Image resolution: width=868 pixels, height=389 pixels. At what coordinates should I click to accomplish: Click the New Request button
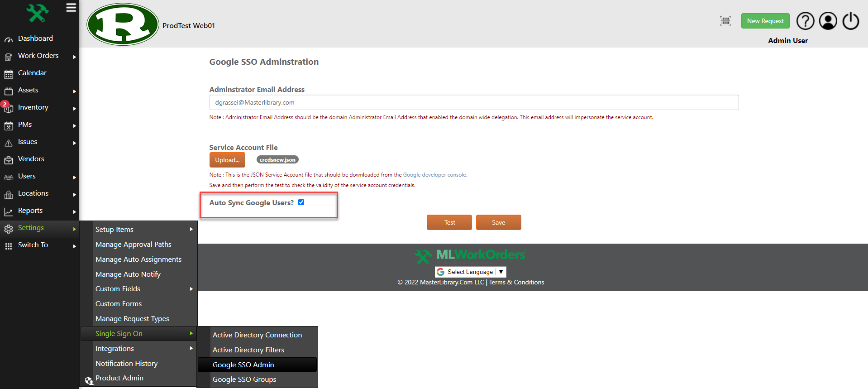(765, 21)
